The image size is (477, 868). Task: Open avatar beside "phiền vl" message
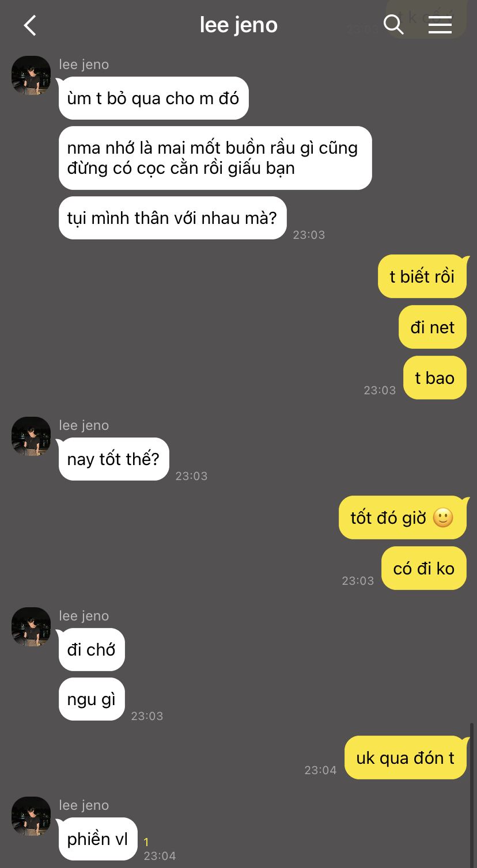31,816
